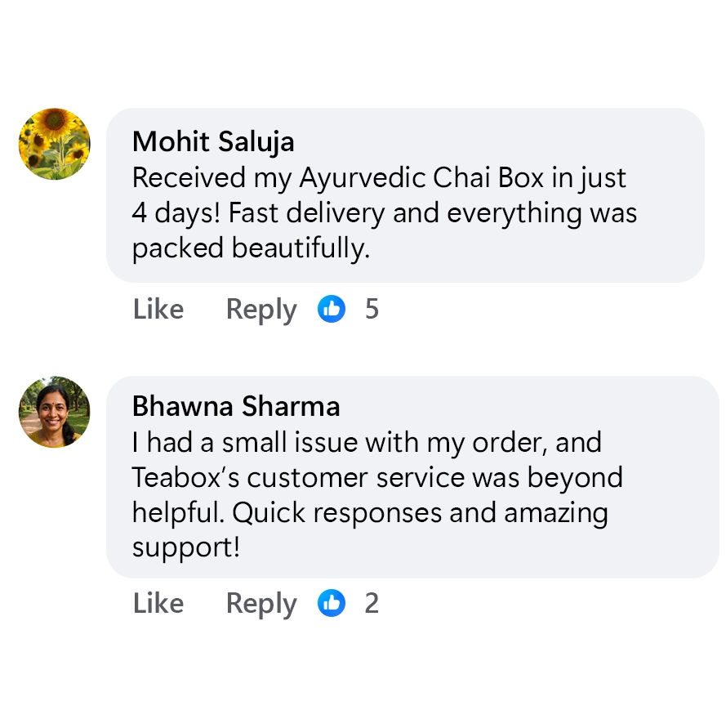The height and width of the screenshot is (728, 726).
Task: Like Bhawna Sharma's comment
Action: point(158,603)
